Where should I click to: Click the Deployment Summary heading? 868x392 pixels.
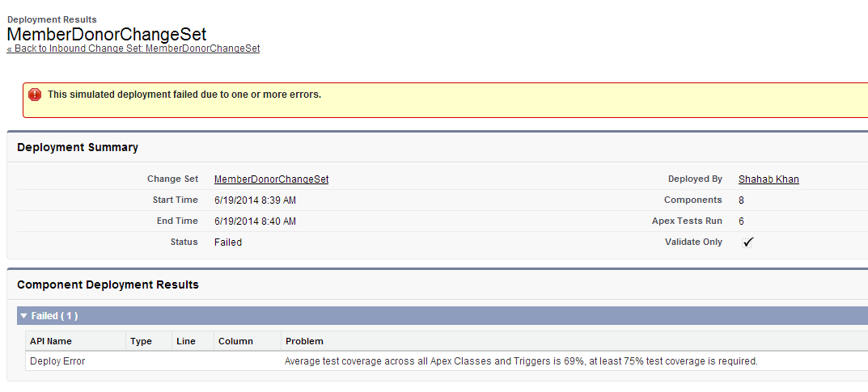(x=78, y=147)
